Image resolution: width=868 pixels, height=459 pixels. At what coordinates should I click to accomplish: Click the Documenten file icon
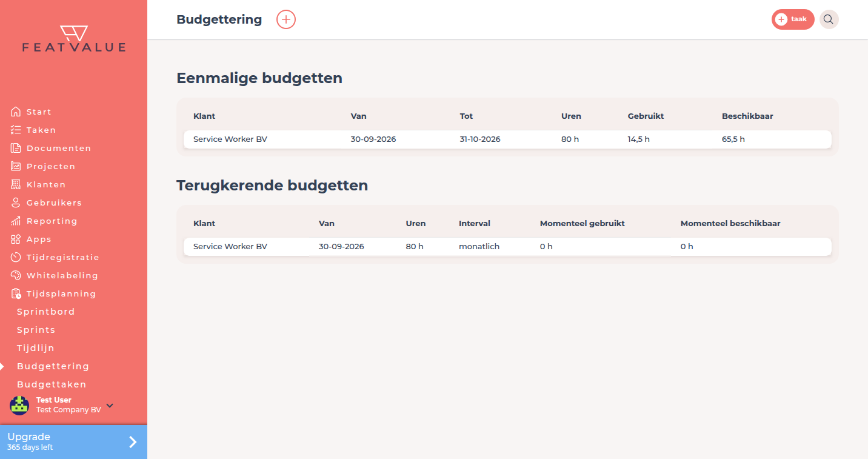(x=16, y=148)
